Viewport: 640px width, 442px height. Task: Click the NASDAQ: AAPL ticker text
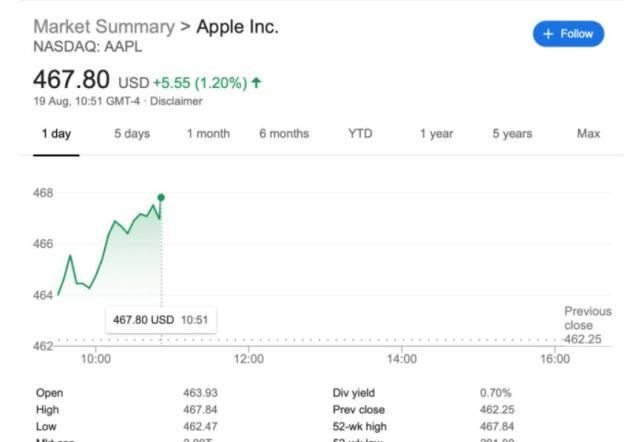pyautogui.click(x=88, y=46)
